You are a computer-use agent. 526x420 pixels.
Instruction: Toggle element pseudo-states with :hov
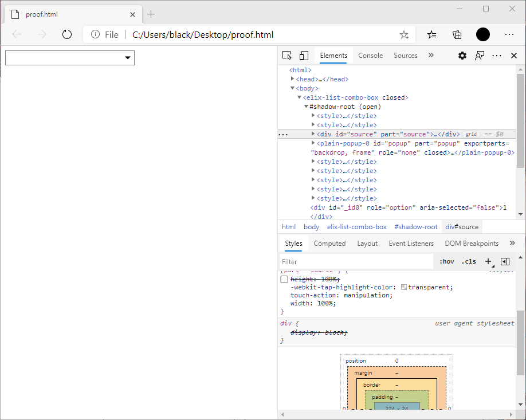446,261
